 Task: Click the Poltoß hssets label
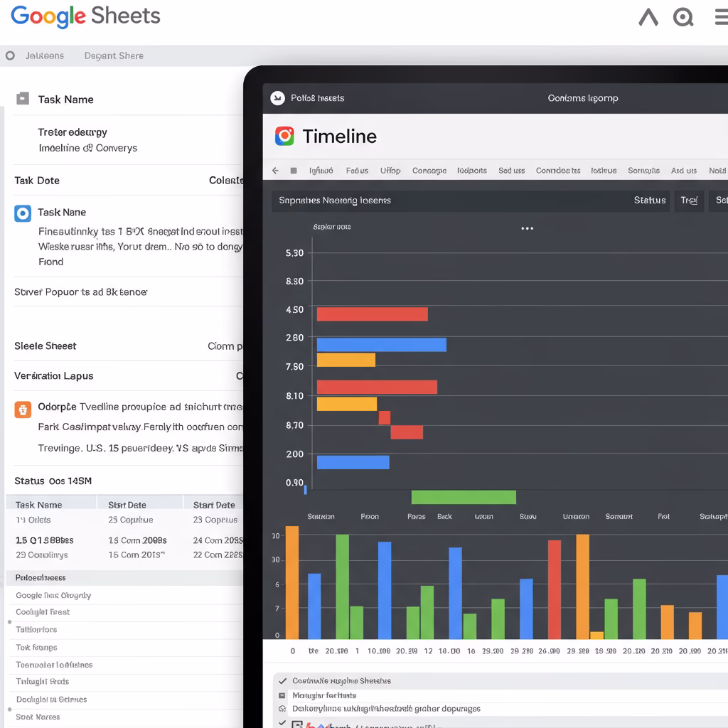[318, 98]
